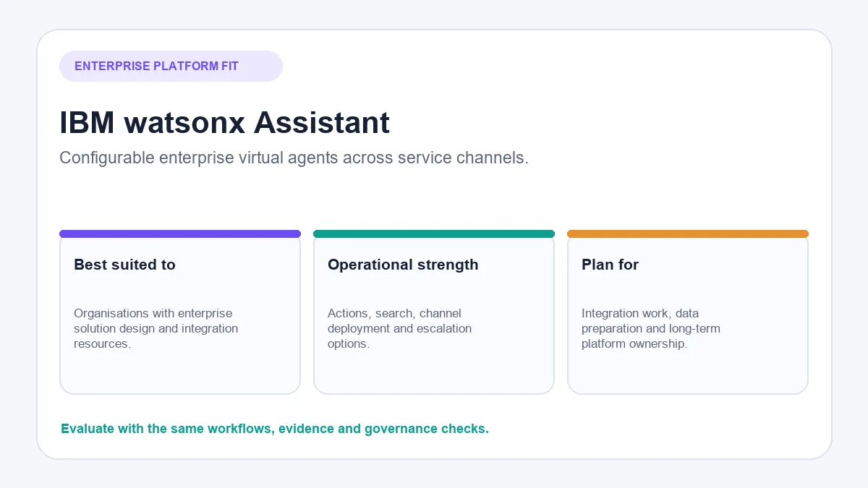Click the ENTERPRISE PLATFORM FIT badge
The height and width of the screenshot is (488, 868).
pos(171,67)
